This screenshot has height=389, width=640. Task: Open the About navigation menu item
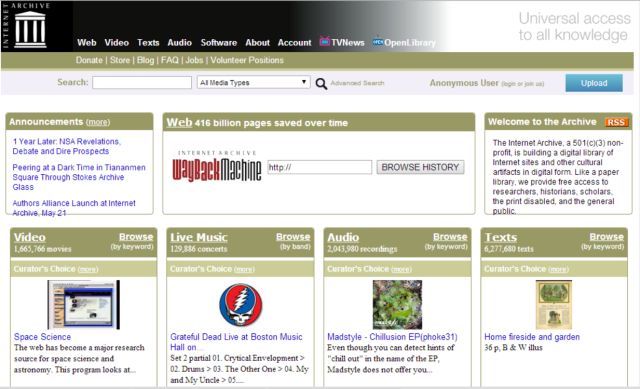point(258,42)
